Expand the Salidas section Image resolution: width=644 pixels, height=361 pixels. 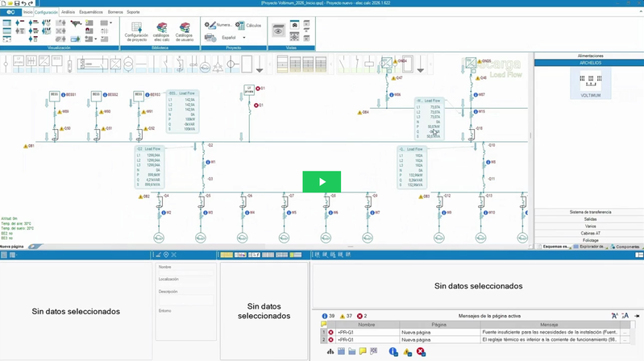tap(590, 219)
